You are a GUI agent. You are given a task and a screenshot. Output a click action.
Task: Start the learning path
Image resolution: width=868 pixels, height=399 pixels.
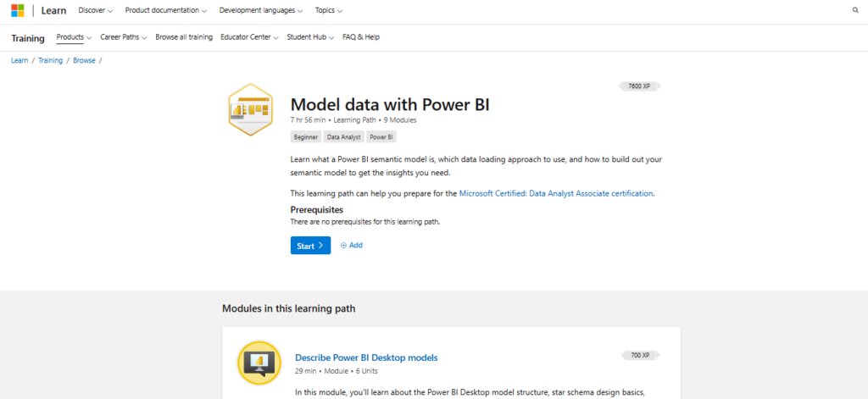pyautogui.click(x=310, y=246)
